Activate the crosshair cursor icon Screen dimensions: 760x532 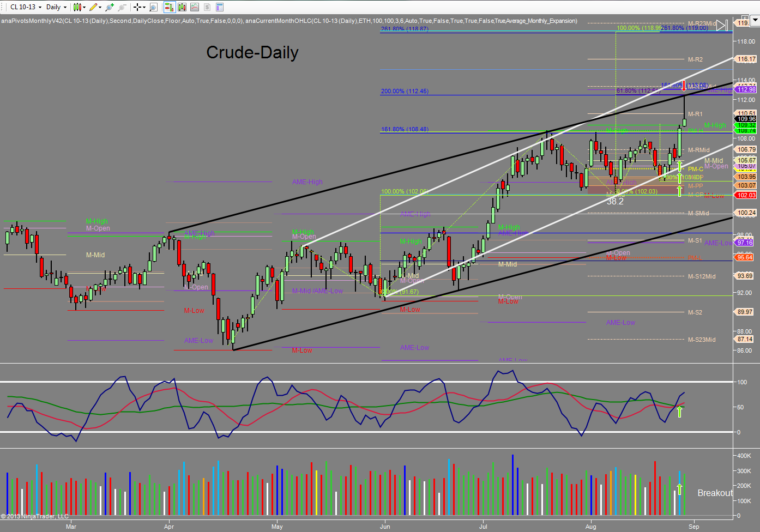(x=137, y=7)
